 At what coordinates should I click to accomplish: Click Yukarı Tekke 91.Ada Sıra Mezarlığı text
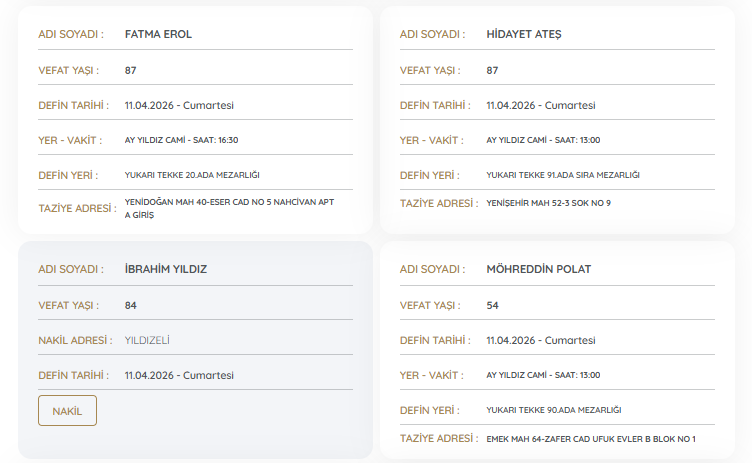click(x=562, y=175)
